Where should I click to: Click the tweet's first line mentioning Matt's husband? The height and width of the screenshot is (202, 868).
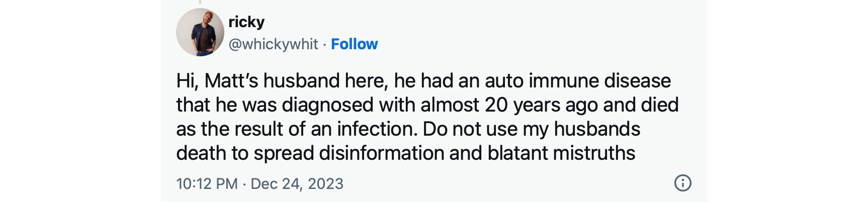point(423,81)
